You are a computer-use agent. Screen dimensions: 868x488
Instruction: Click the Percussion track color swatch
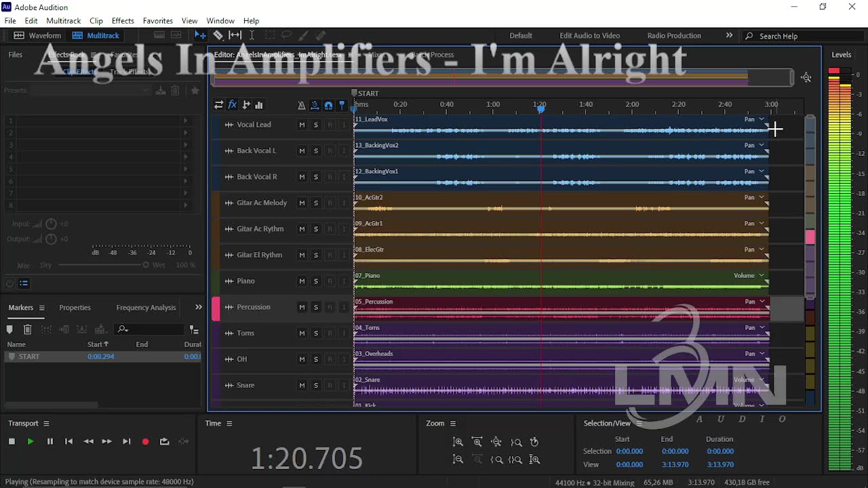216,308
